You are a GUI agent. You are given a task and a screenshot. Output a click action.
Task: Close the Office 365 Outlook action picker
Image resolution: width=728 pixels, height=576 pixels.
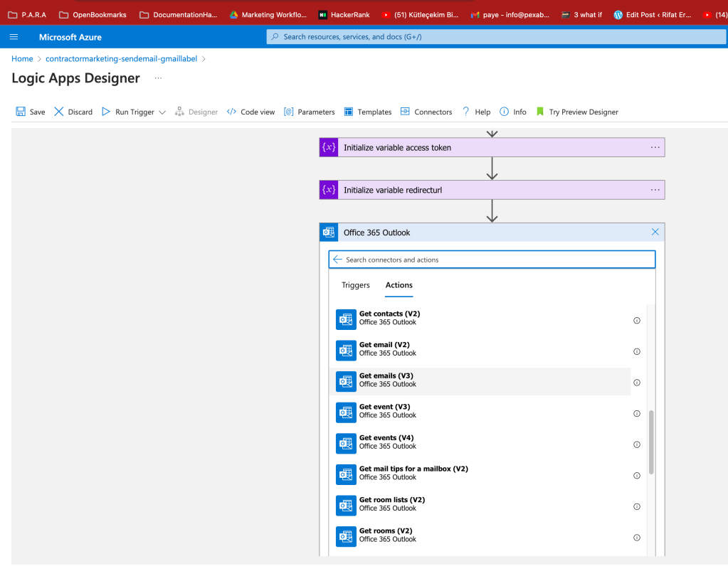pyautogui.click(x=655, y=232)
